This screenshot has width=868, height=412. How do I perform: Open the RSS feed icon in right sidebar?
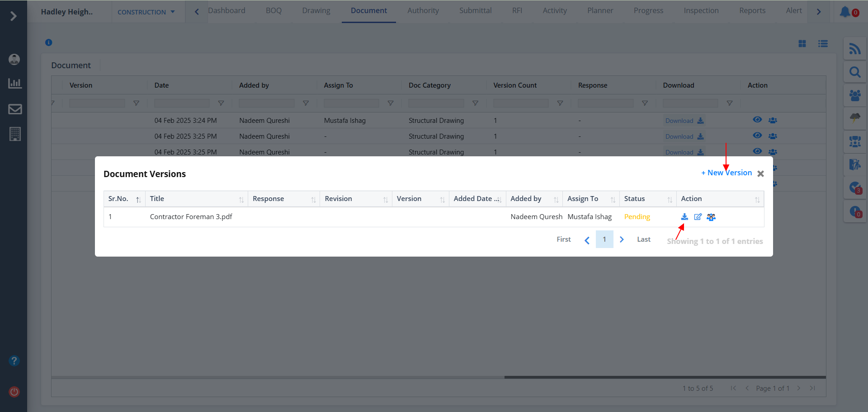tap(854, 49)
